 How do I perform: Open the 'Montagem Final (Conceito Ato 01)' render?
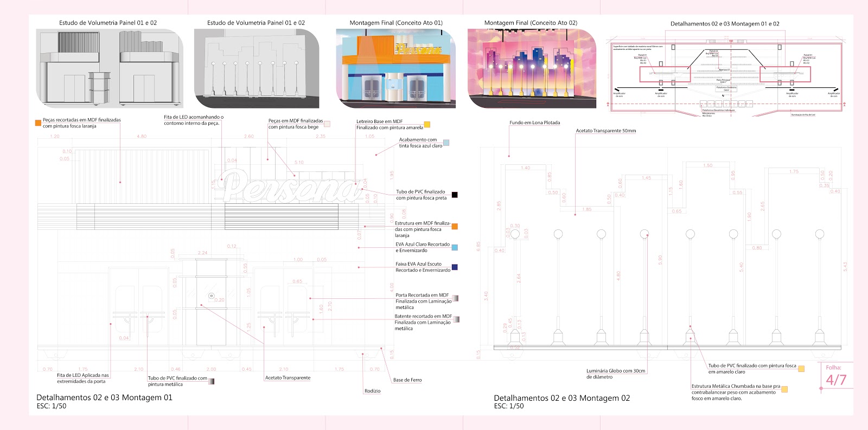(x=396, y=69)
